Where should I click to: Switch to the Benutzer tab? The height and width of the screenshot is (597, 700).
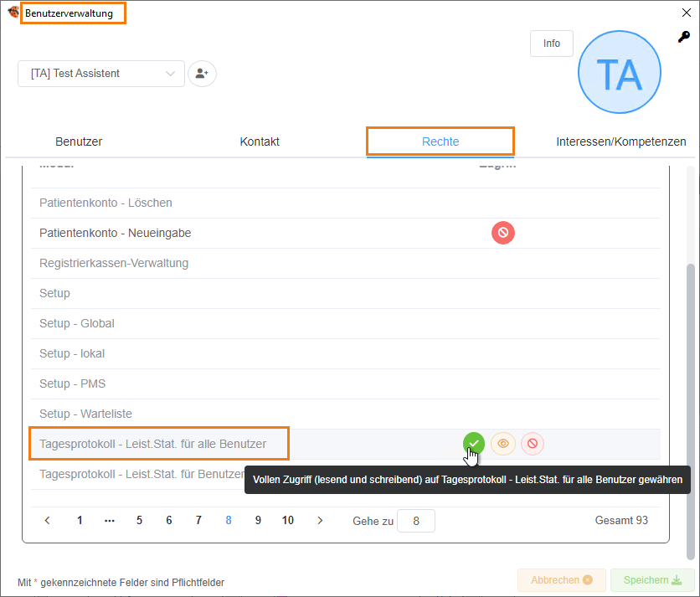79,142
